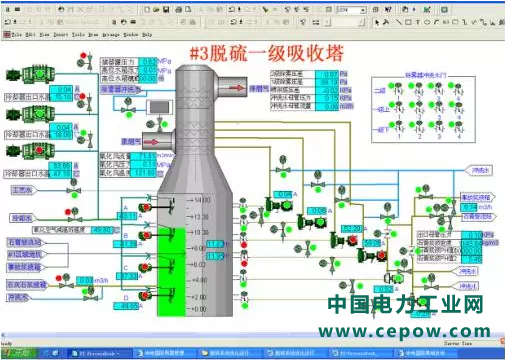505x360 pixels.
Task: Toggle the top-left green blower motor indicator
Action: coord(40,74)
